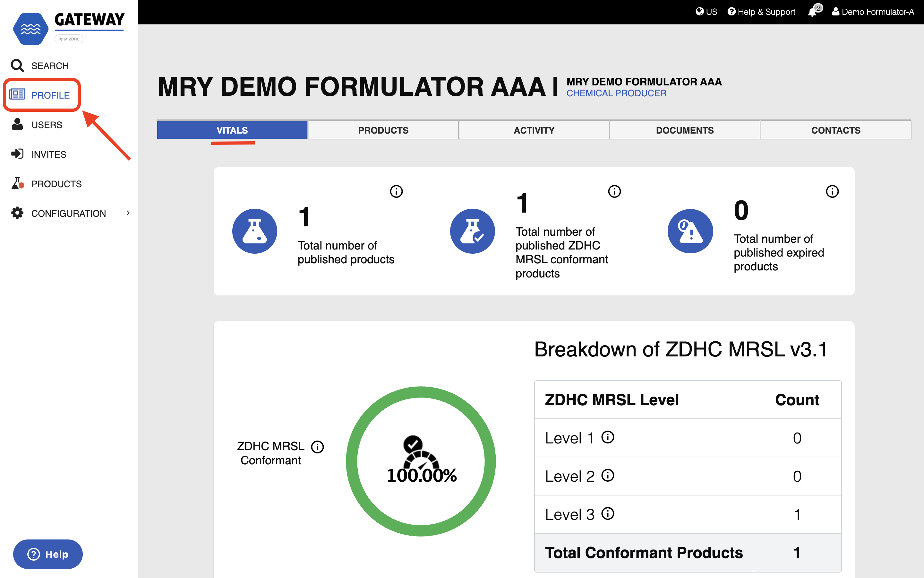Show info for expired products count

tap(832, 191)
